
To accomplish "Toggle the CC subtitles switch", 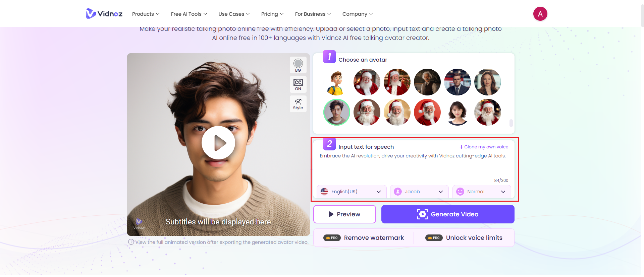I will tap(298, 84).
